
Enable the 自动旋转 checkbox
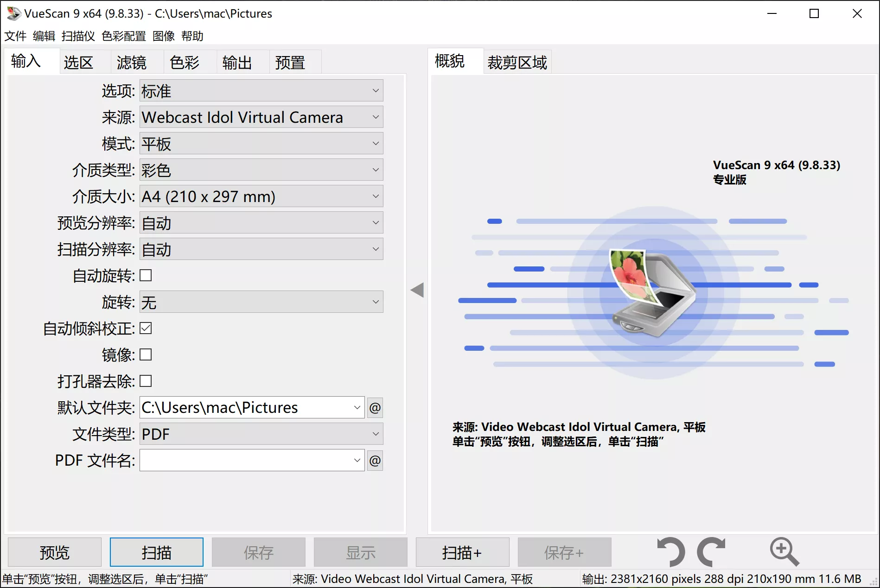tap(146, 275)
